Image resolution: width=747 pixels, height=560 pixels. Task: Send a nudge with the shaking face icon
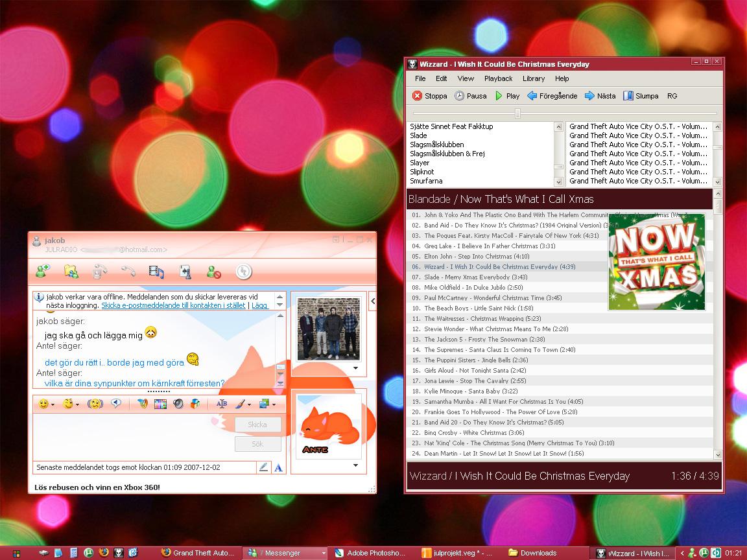(95, 404)
